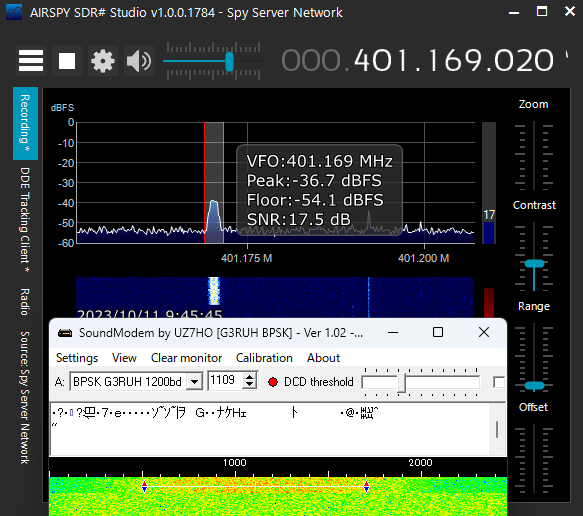This screenshot has height=516, width=583.
Task: Stop the radio with the stop button
Action: [67, 61]
